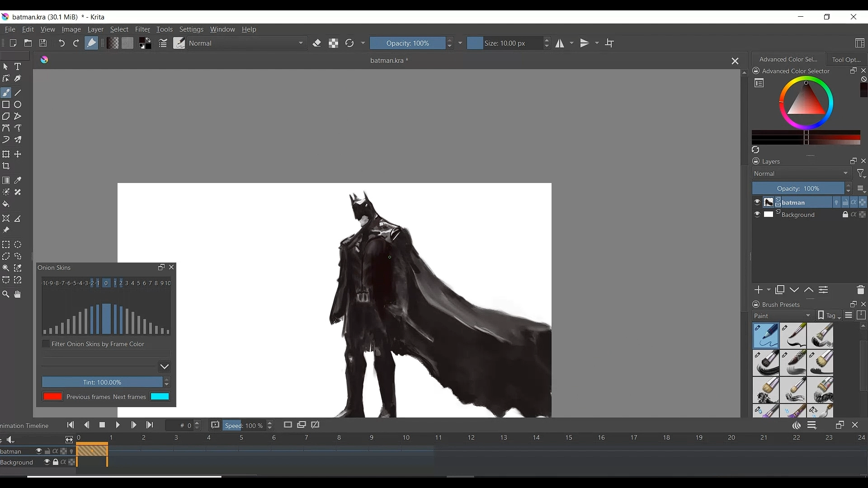This screenshot has height=488, width=868.
Task: Toggle eraser mode in toolbar
Action: tap(317, 43)
